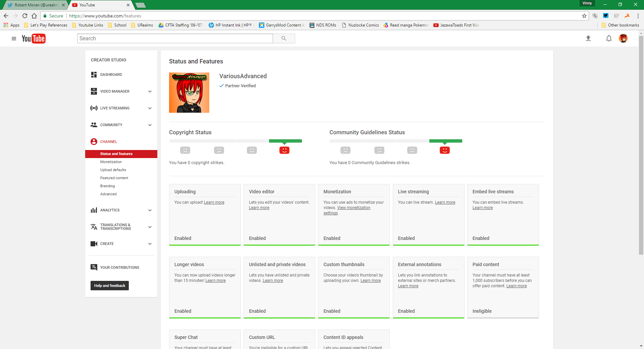This screenshot has height=349, width=644.
Task: Open Featured content settings
Action: point(114,178)
